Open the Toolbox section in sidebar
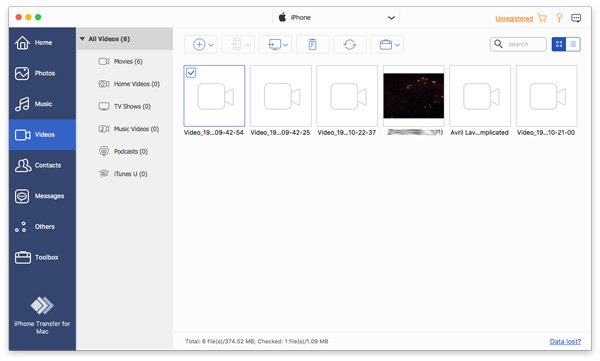The width and height of the screenshot is (600, 361). click(42, 257)
